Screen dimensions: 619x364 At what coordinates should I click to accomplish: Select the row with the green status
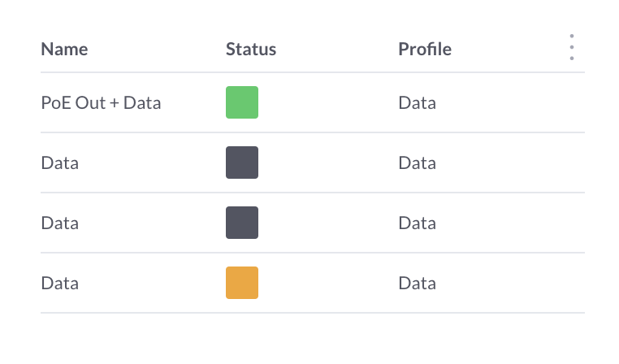[x=325, y=103]
